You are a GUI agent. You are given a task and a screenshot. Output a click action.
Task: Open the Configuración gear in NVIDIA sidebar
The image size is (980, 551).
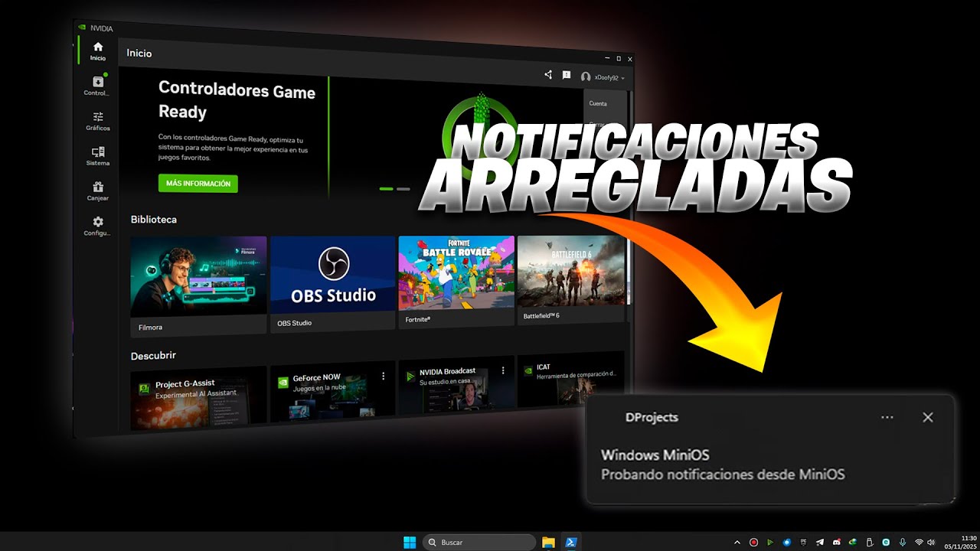click(98, 226)
